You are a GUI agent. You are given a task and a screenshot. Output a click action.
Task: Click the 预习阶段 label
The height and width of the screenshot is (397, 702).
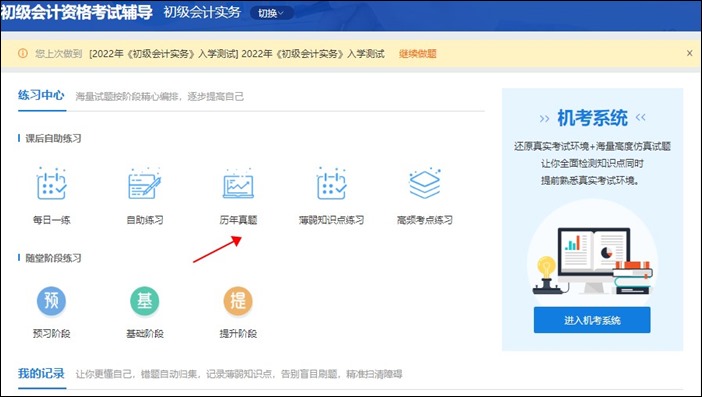pos(51,333)
